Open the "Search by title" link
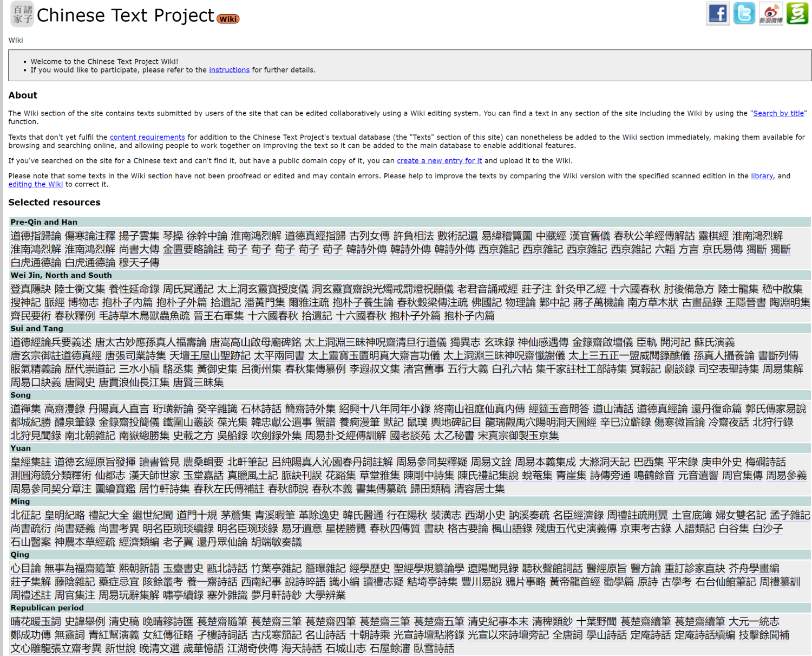The image size is (812, 656). click(778, 113)
